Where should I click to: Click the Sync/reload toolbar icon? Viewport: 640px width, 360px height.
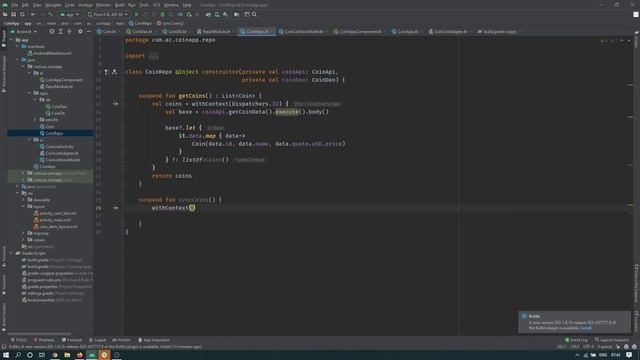[22, 14]
